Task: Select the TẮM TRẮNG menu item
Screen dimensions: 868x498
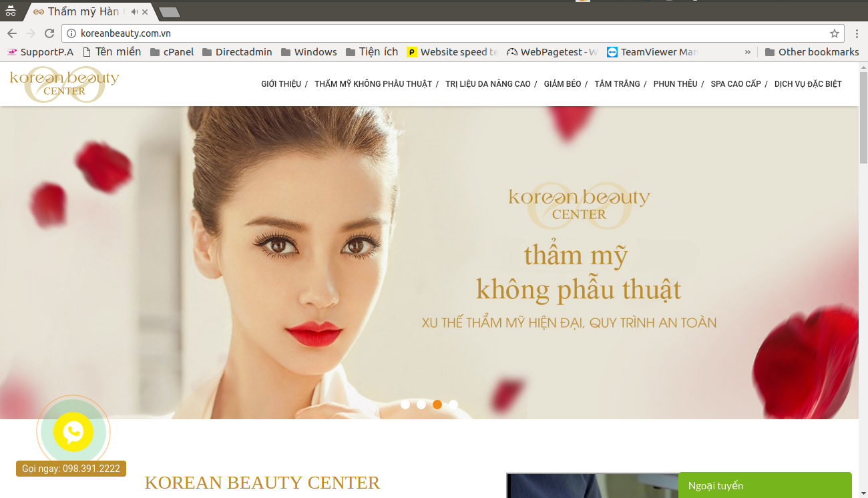Action: 617,84
